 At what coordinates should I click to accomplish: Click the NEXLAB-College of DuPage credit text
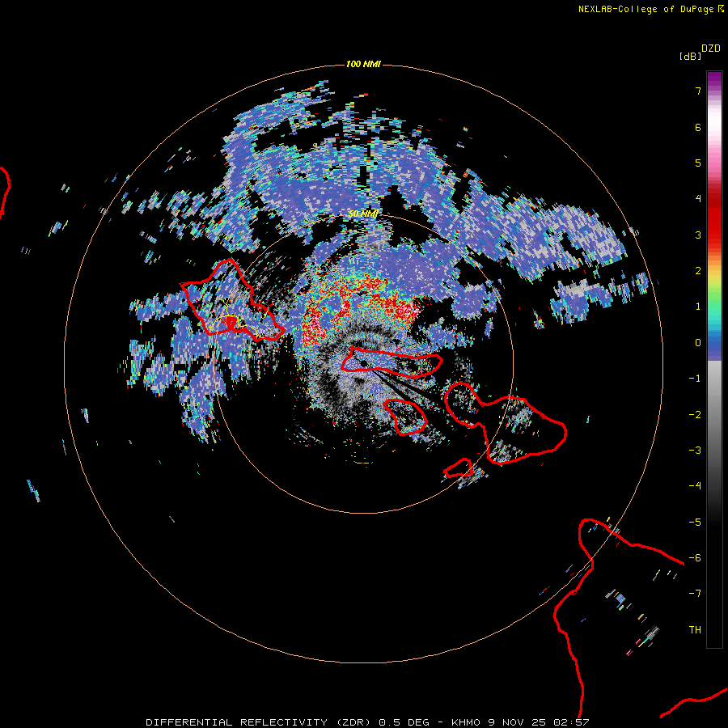pos(645,9)
